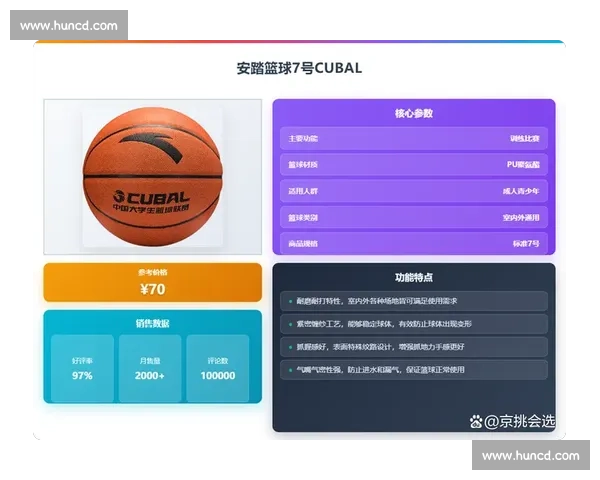Select the feature row starting 抓握感好
The image size is (600, 480).
click(414, 347)
